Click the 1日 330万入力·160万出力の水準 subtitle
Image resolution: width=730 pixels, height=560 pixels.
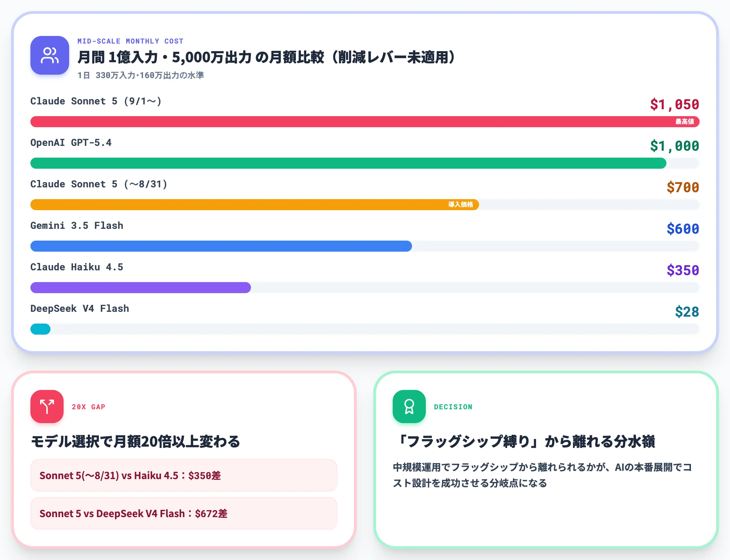(x=141, y=75)
